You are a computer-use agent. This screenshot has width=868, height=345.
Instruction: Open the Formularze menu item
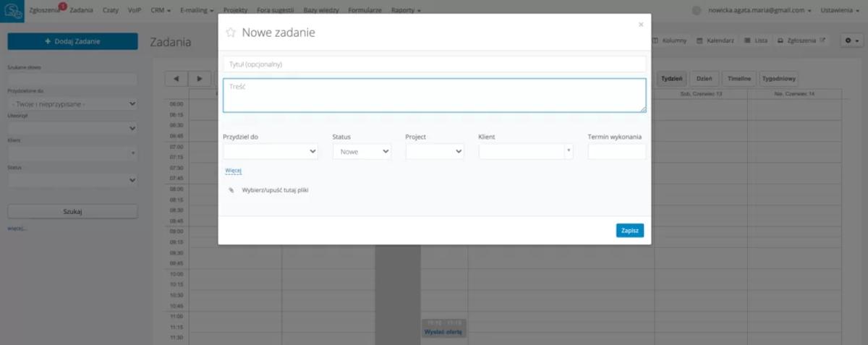(365, 11)
